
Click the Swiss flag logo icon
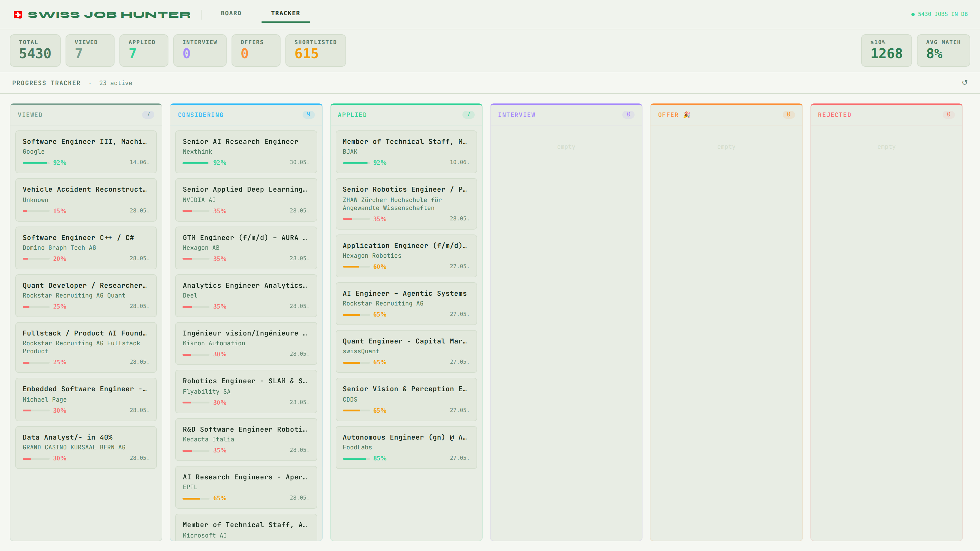(x=18, y=14)
